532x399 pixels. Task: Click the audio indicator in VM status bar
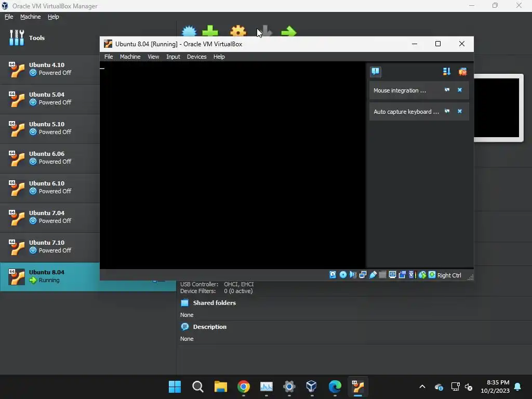coord(353,275)
